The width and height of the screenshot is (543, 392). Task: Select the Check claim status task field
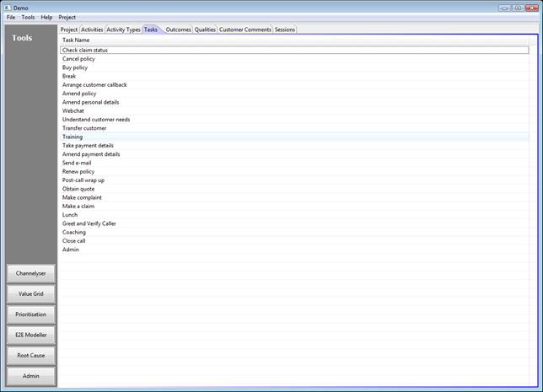click(293, 50)
